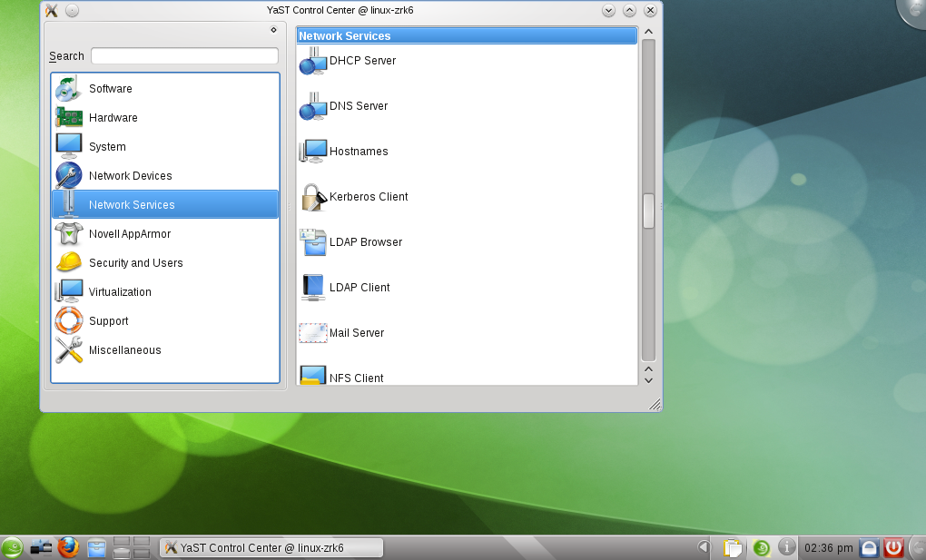This screenshot has width=926, height=560.
Task: Click the red power-off panel button
Action: pos(893,548)
